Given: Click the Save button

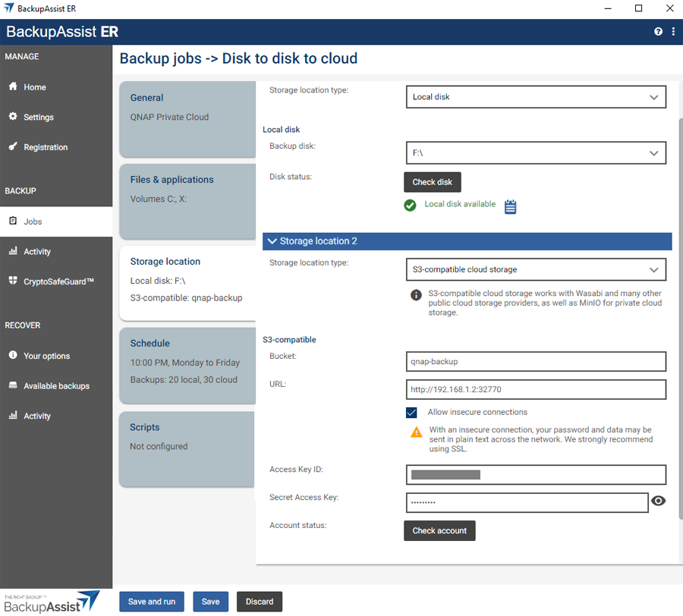Looking at the screenshot, I should pyautogui.click(x=210, y=601).
